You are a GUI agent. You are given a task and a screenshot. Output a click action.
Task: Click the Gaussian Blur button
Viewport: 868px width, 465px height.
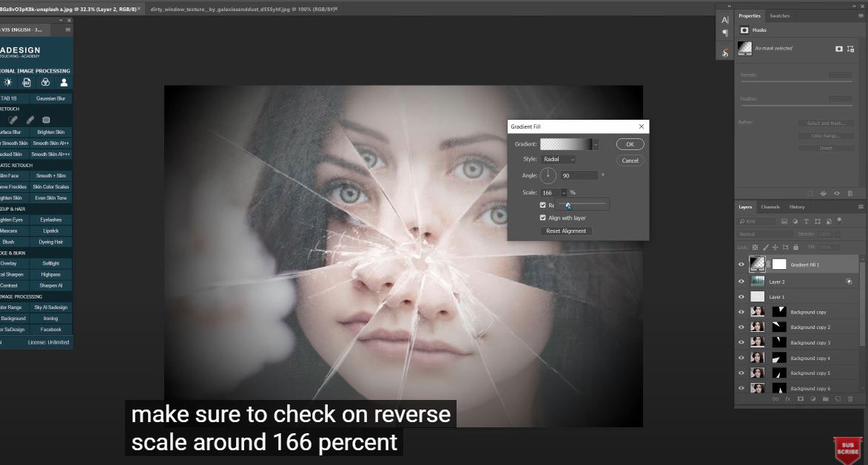[50, 98]
